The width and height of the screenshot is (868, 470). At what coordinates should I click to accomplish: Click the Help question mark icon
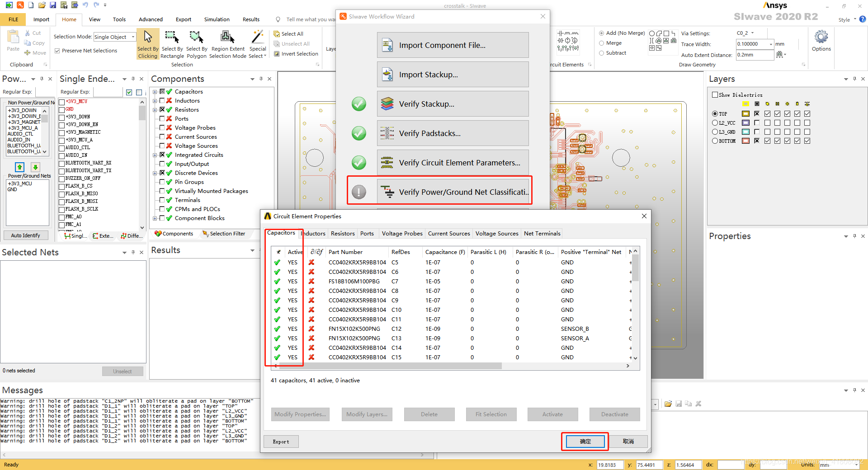pyautogui.click(x=862, y=19)
